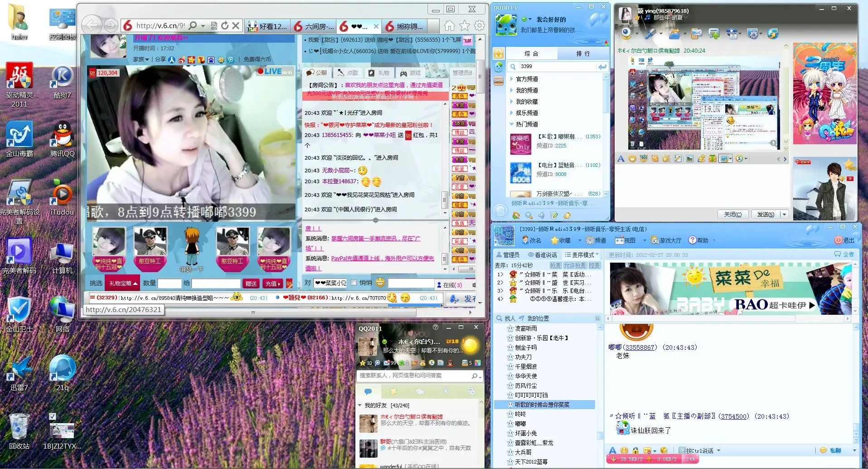This screenshot has height=469, width=868.
Task: Switch to the 排行 tab
Action: coord(583,54)
